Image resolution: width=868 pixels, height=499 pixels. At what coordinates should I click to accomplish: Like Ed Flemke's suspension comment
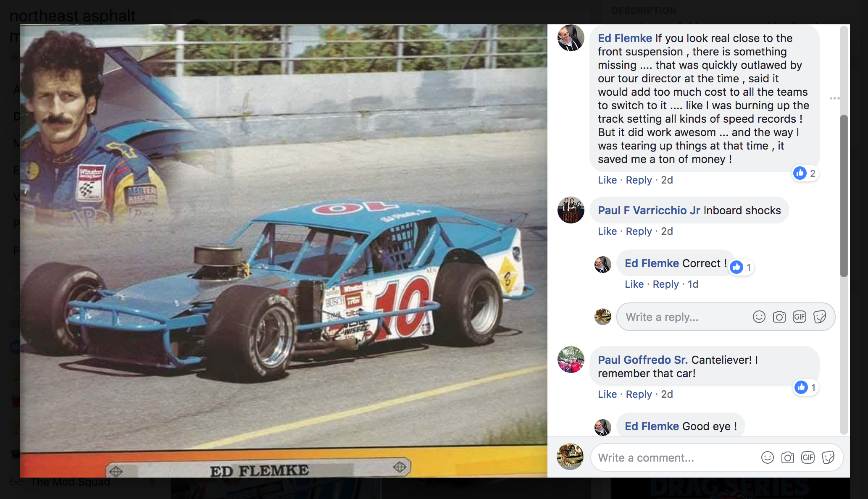(x=607, y=180)
